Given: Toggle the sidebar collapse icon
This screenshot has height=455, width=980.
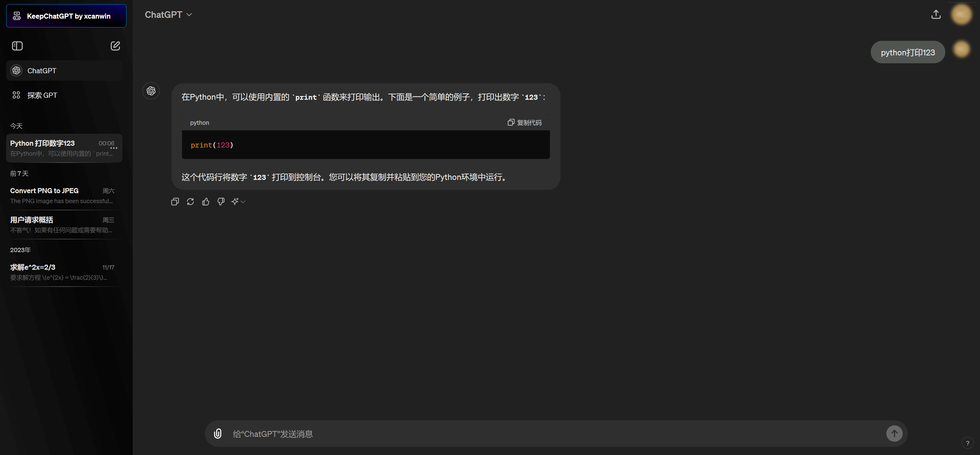Looking at the screenshot, I should point(17,46).
